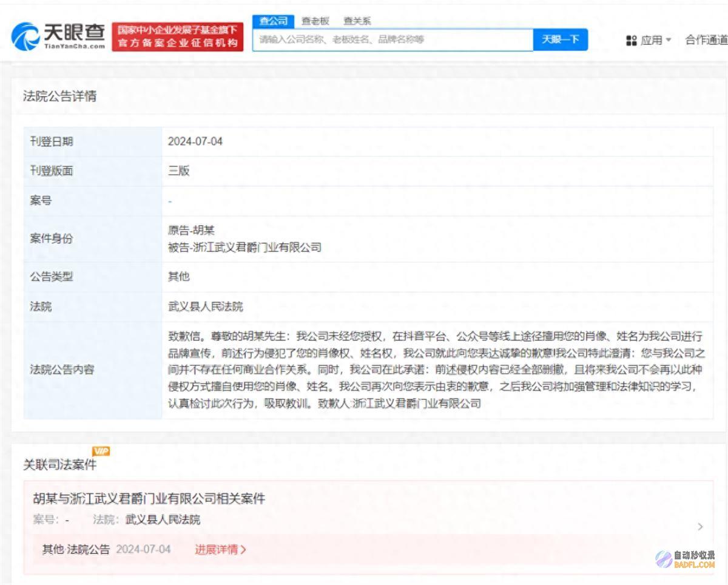
Task: Click the 其他 value in 公告类型 row
Action: click(x=179, y=277)
